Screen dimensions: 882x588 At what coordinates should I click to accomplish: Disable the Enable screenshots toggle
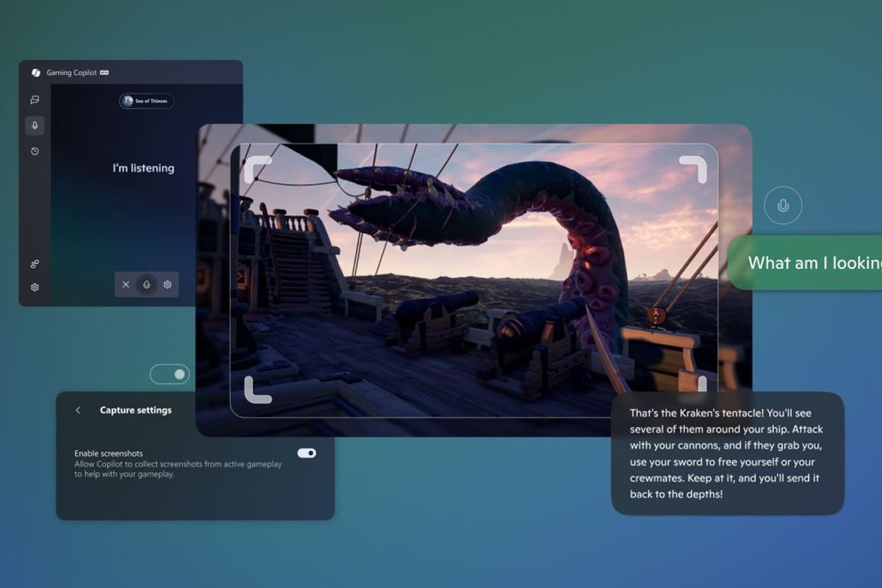[x=307, y=453]
